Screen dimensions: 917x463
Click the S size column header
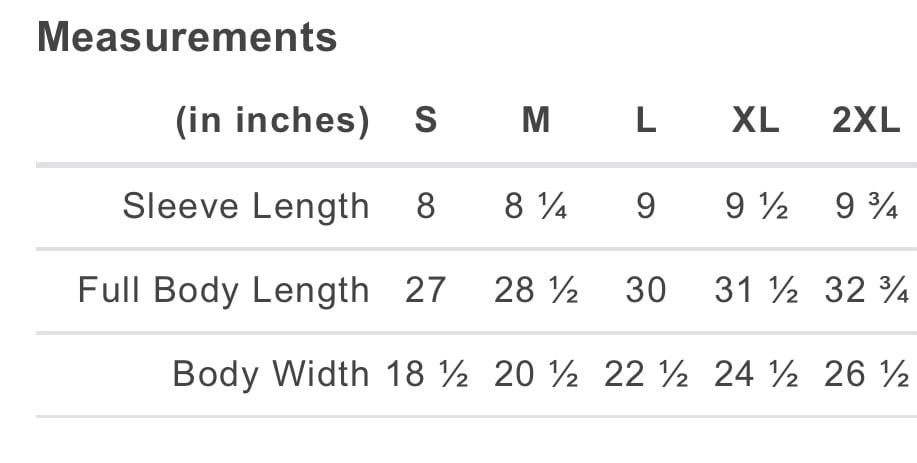[426, 121]
